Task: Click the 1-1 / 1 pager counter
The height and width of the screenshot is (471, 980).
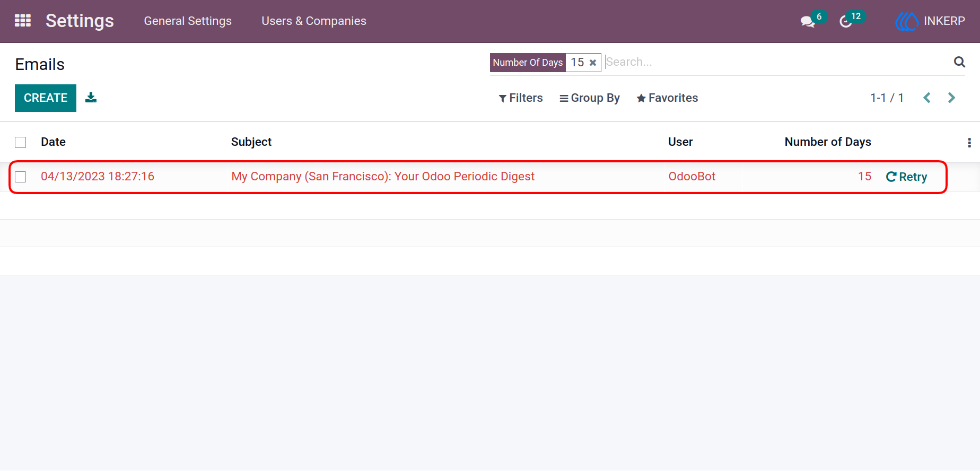Action: tap(887, 98)
